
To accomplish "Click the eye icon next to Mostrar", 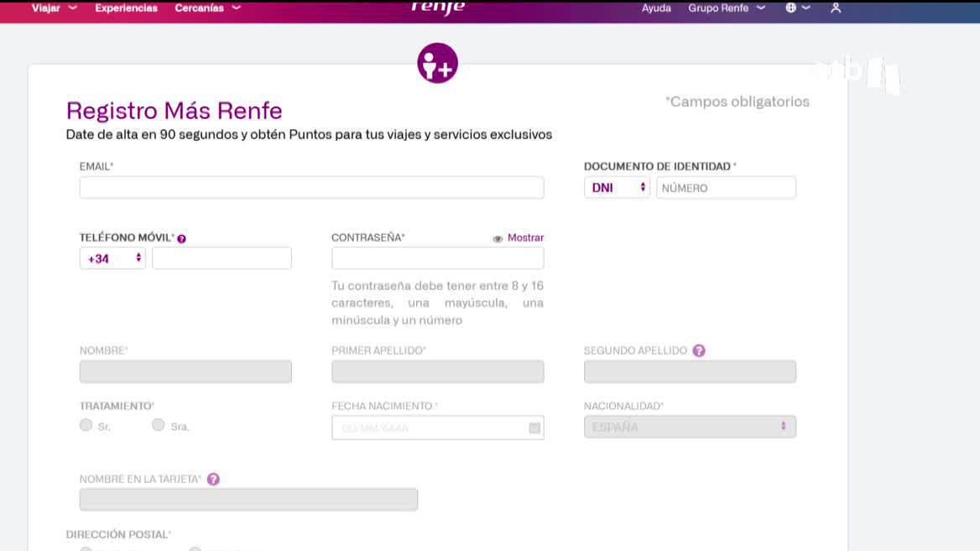I will coord(498,239).
